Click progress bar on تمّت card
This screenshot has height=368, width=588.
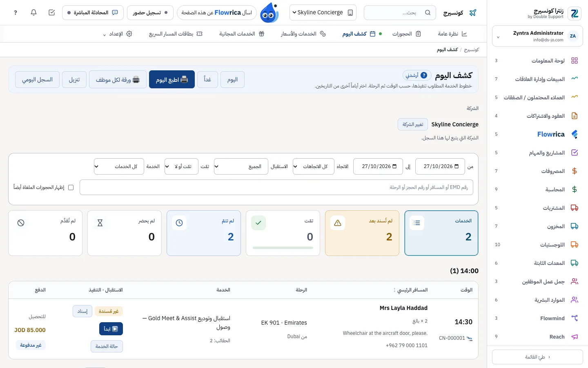tap(283, 248)
